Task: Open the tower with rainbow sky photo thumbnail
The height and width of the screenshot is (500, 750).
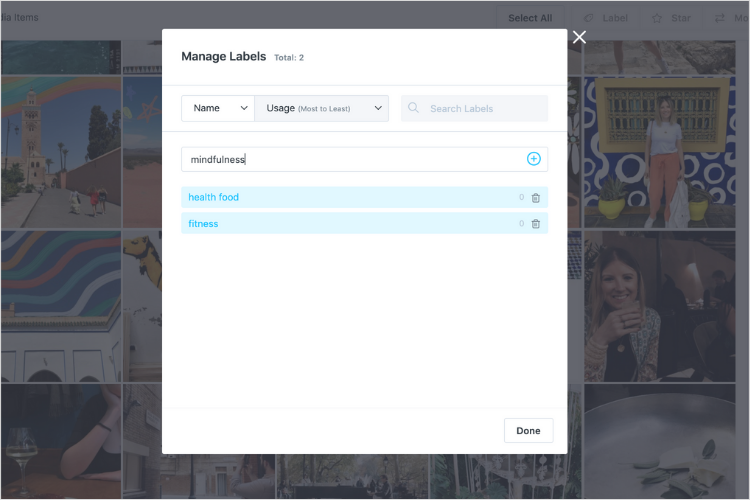Action: click(61, 152)
